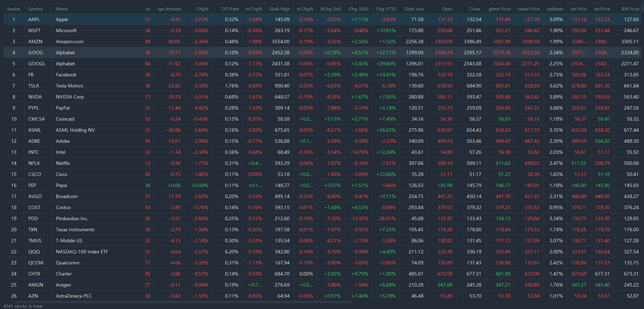Image resolution: width=644 pixels, height=309 pixels.
Task: Click QQQ's T/O Rate 6.20%
Action: pyautogui.click(x=232, y=252)
